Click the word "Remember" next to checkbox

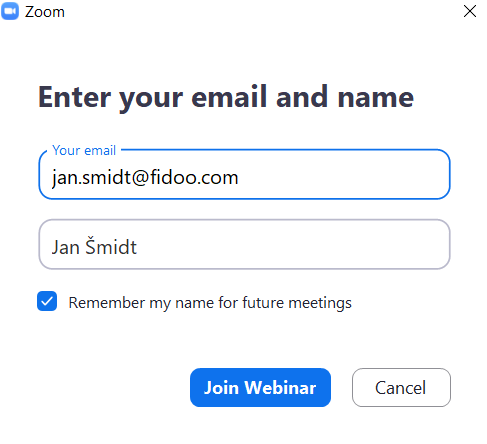tap(107, 303)
